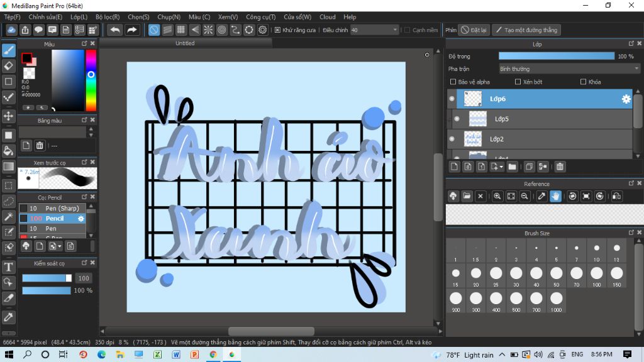Select the hand tool in Reference panel
The height and width of the screenshot is (362, 644).
click(x=555, y=196)
